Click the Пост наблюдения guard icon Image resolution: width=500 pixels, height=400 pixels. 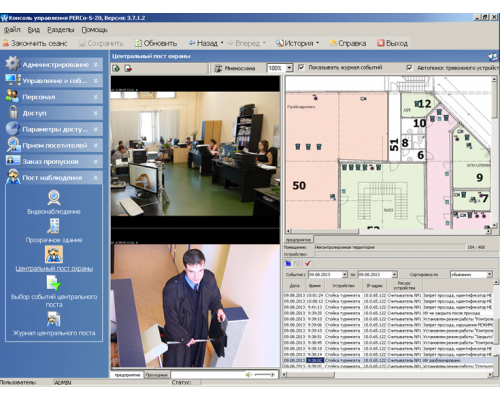tap(13, 177)
